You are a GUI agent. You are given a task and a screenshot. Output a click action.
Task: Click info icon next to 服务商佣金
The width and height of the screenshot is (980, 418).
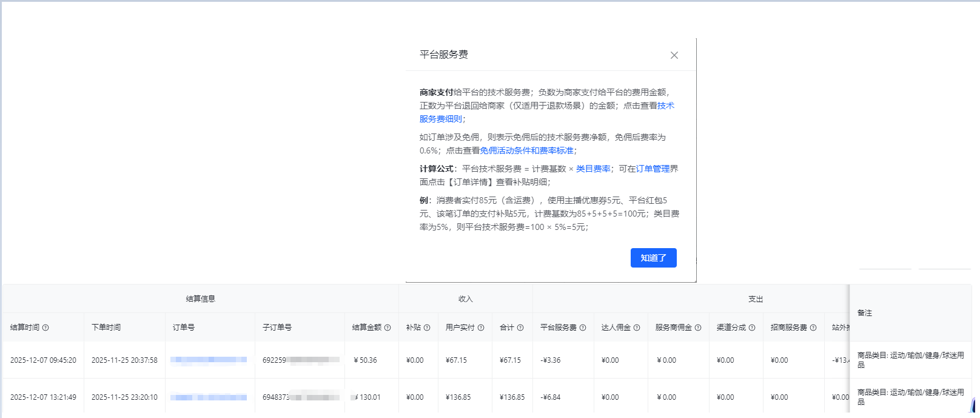[698, 328]
